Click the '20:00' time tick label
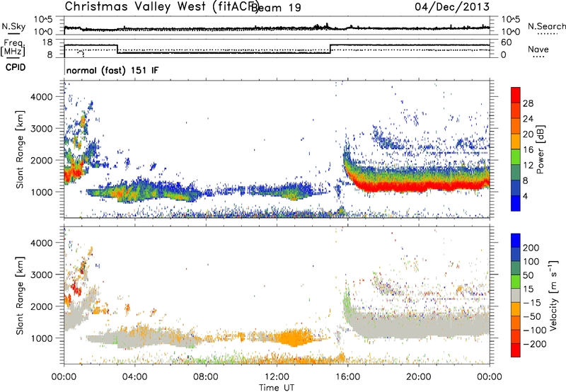The width and height of the screenshot is (566, 392). tap(418, 377)
